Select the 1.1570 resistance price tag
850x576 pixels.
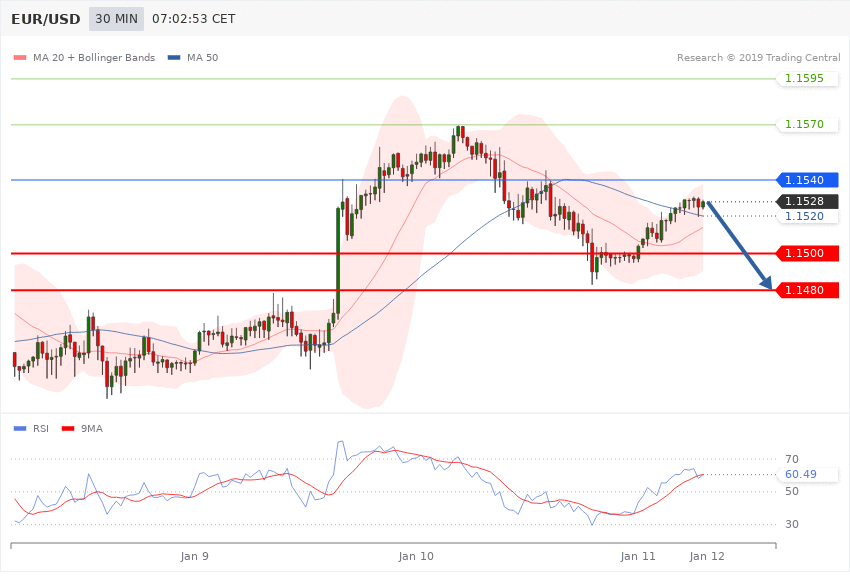click(808, 125)
